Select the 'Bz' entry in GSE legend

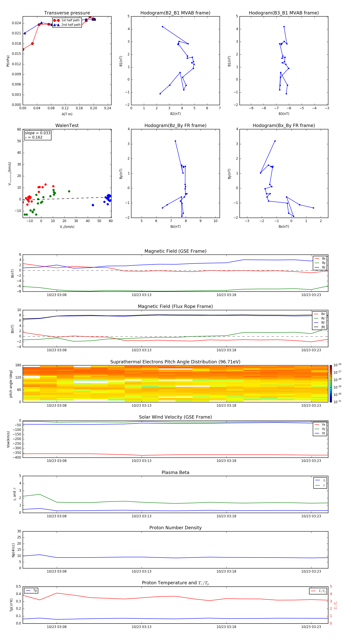(x=320, y=268)
